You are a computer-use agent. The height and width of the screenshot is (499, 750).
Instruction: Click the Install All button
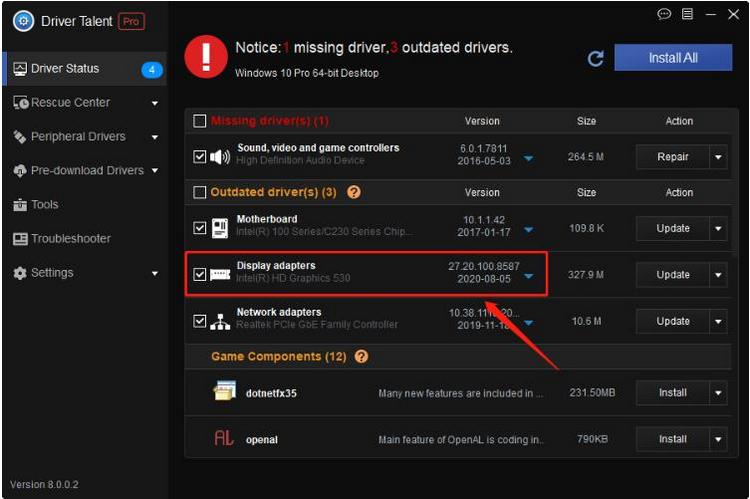coord(673,58)
